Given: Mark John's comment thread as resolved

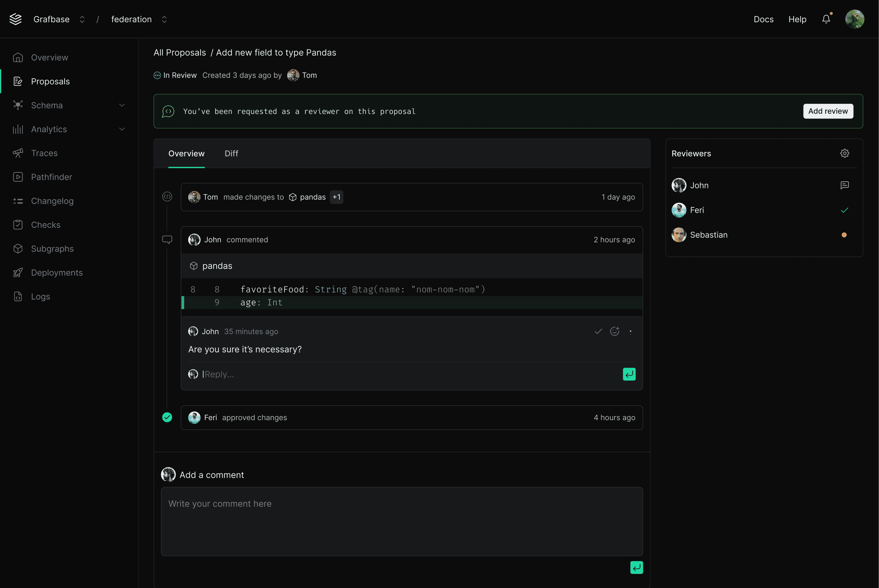Looking at the screenshot, I should click(x=598, y=331).
